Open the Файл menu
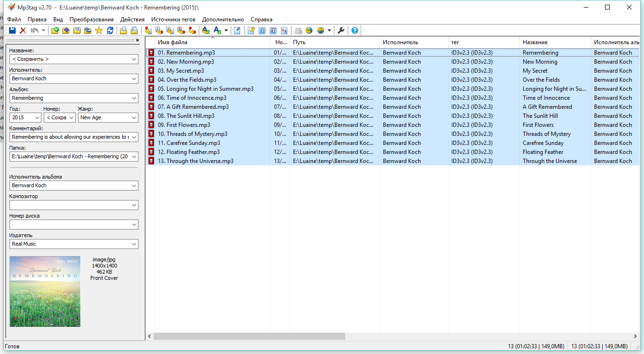The height and width of the screenshot is (354, 644). pyautogui.click(x=14, y=19)
